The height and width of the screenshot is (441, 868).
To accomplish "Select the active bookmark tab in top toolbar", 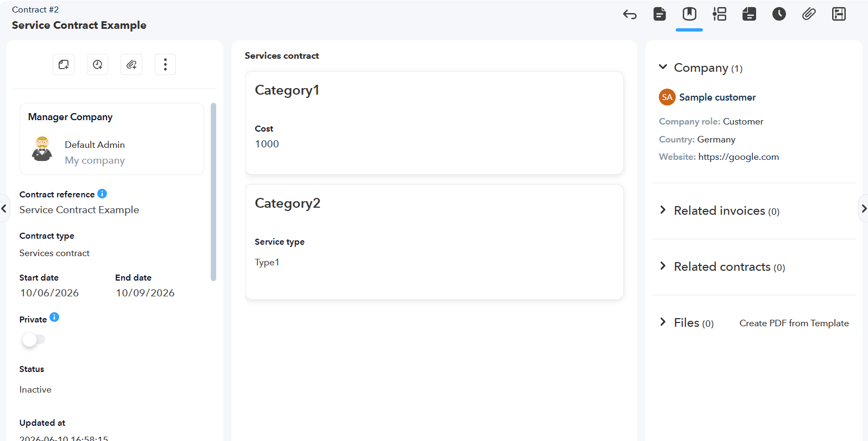I will click(689, 14).
